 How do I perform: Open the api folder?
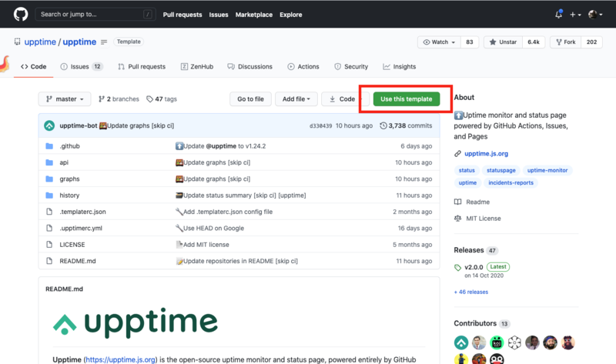point(64,162)
